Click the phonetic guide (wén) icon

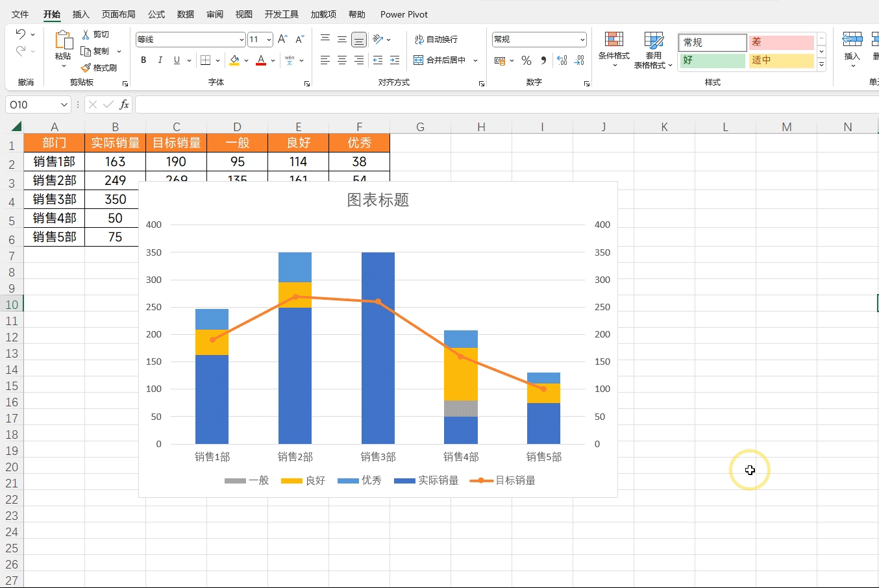point(290,60)
